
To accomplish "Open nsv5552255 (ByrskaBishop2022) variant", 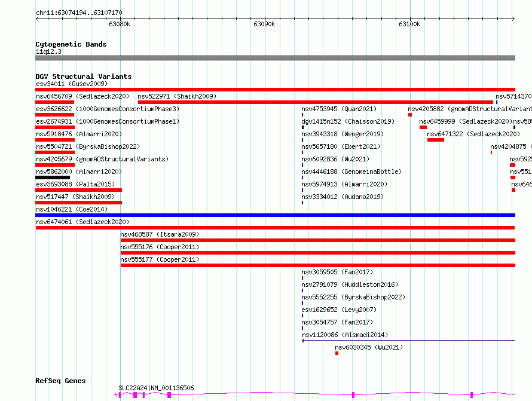I will (353, 297).
